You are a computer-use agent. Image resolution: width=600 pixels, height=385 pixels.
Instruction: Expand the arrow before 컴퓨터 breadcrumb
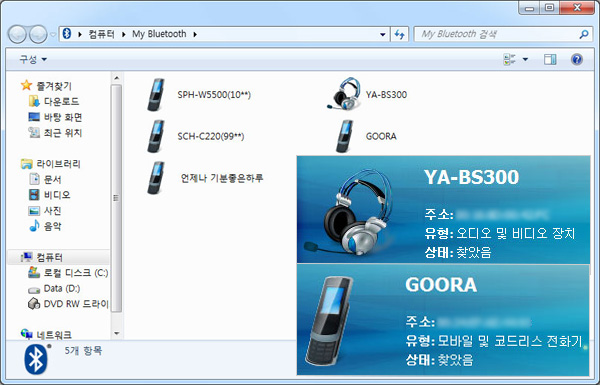point(80,34)
